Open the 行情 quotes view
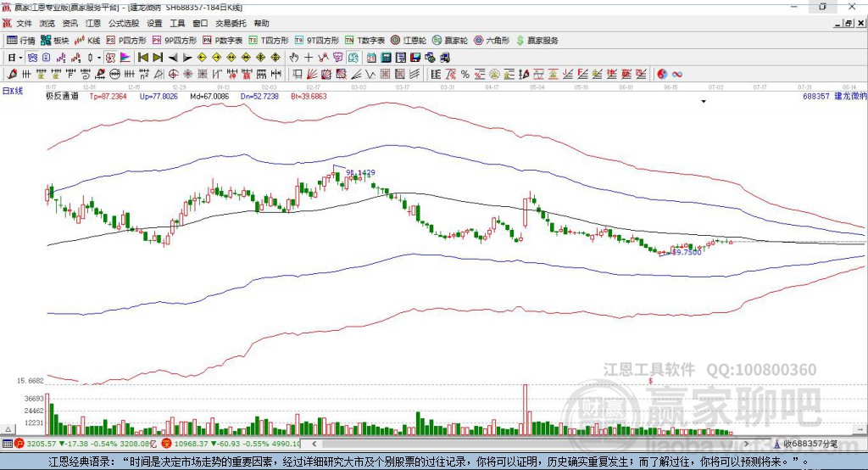 tap(21, 41)
